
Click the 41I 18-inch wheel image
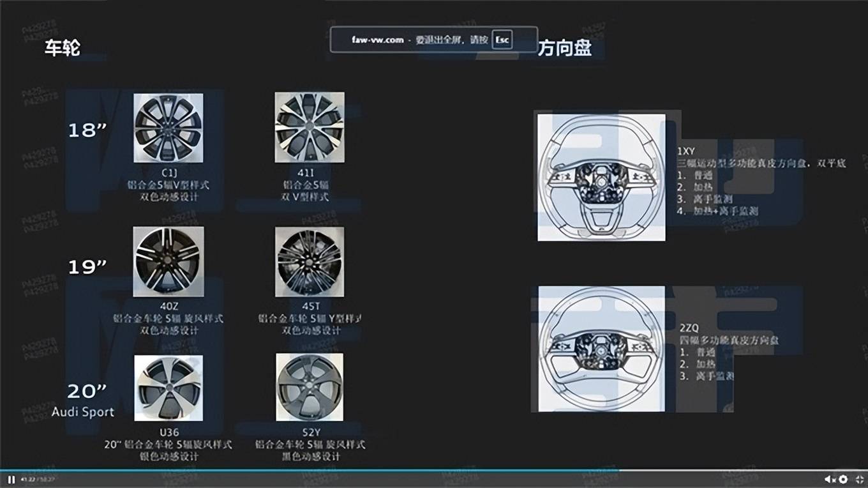(310, 127)
